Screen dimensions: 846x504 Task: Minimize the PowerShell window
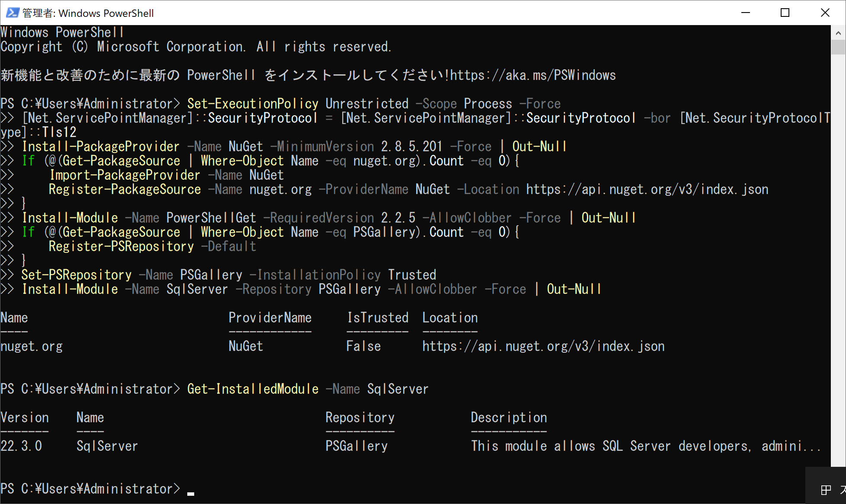(x=746, y=13)
